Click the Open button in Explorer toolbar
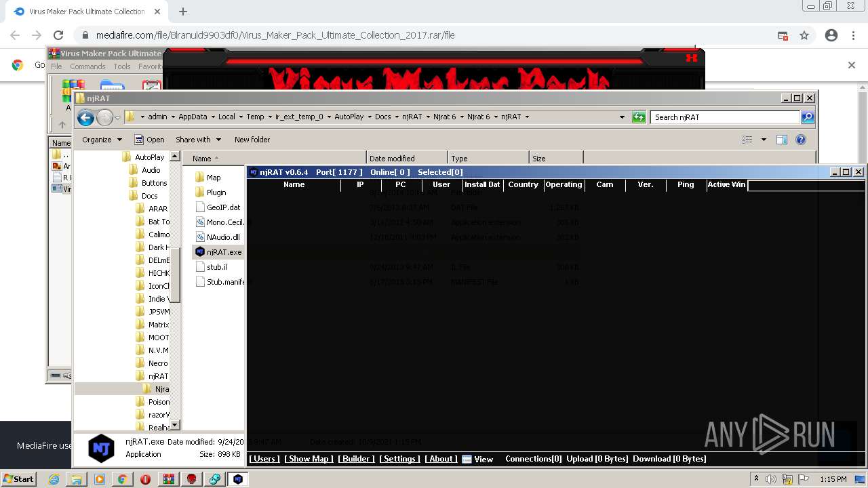Viewport: 868px width, 488px height. (149, 140)
